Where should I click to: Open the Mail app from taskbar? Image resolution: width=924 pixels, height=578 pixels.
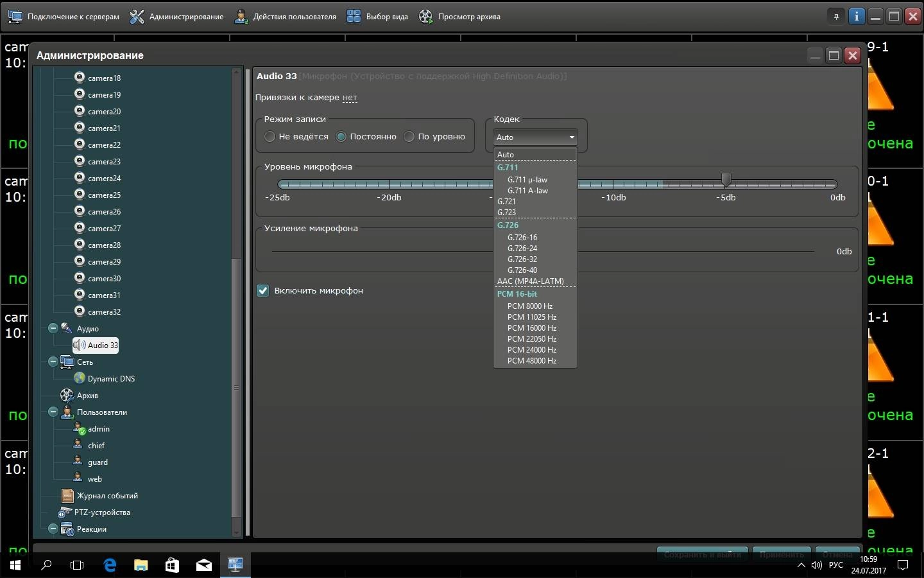(203, 565)
